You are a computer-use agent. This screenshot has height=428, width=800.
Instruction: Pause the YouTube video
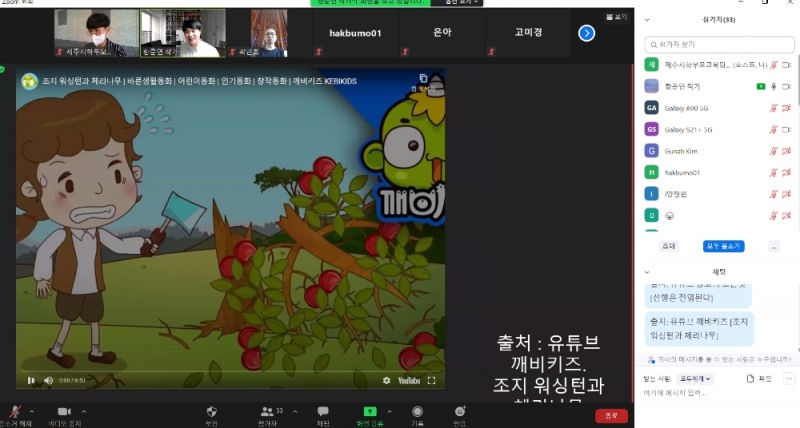(31, 381)
